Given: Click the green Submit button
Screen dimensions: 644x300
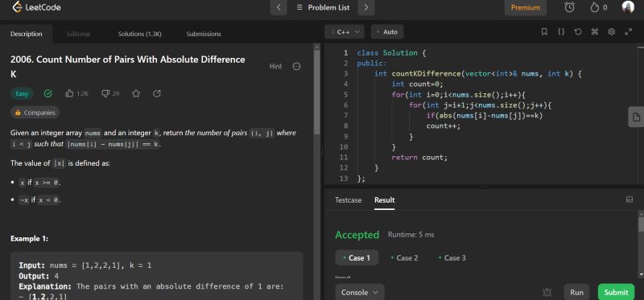Looking at the screenshot, I should tap(616, 292).
